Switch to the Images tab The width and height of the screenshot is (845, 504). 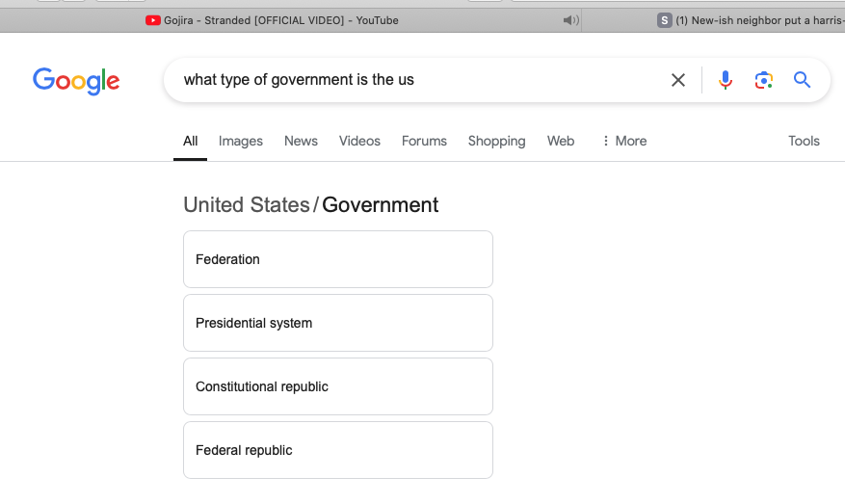pos(240,141)
